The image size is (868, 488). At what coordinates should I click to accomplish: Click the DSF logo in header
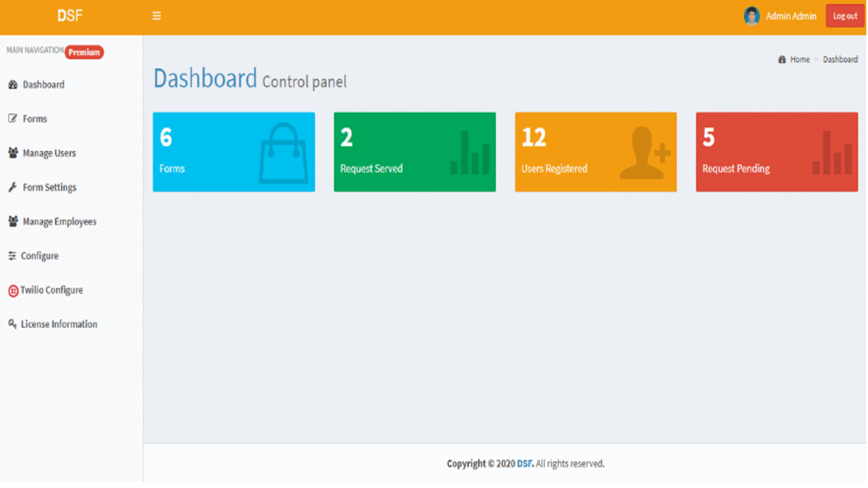[70, 16]
